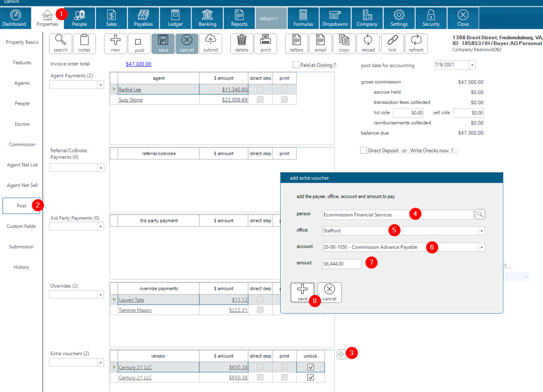Open the Formulas setup

pyautogui.click(x=303, y=18)
